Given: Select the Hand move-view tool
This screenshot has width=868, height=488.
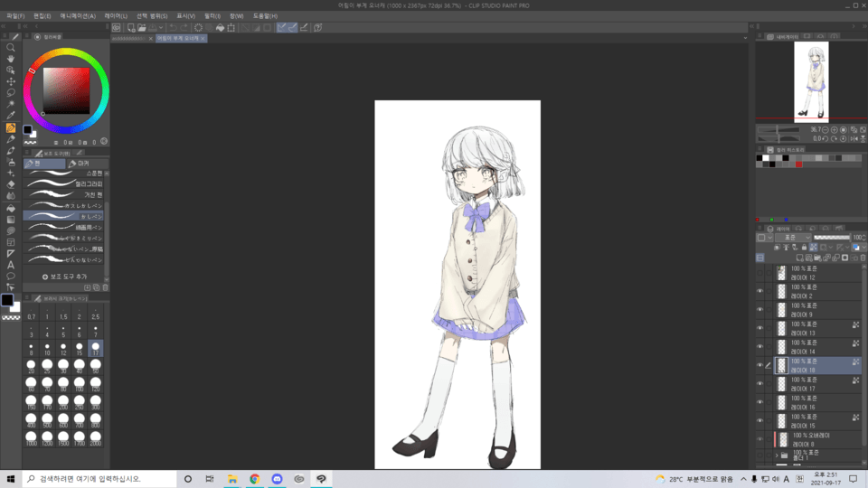Looking at the screenshot, I should [x=11, y=59].
